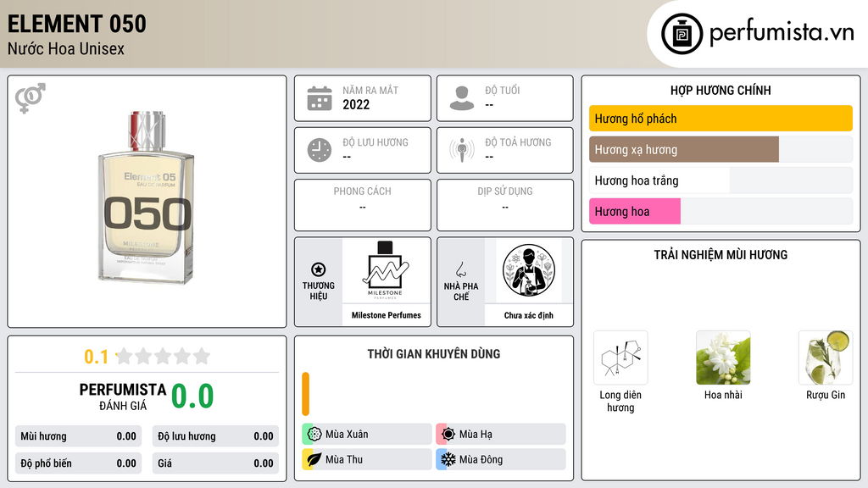Open the Rượu Gin note image
Viewport: 868px width, 488px height.
[826, 358]
